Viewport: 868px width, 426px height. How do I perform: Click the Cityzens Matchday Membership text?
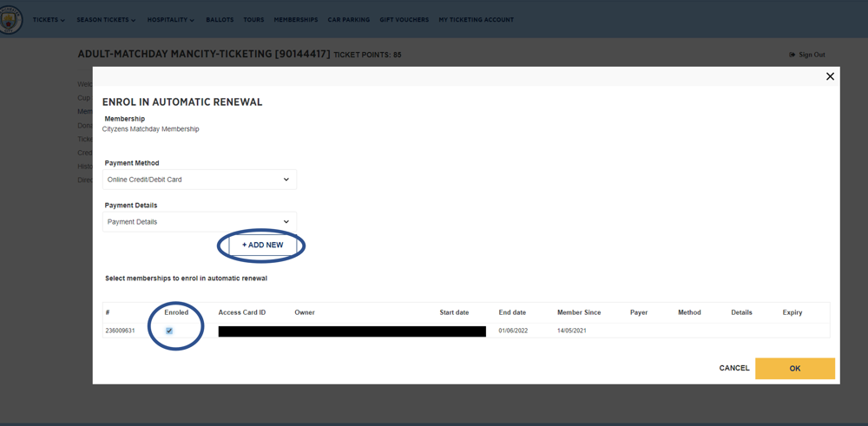[x=150, y=129]
